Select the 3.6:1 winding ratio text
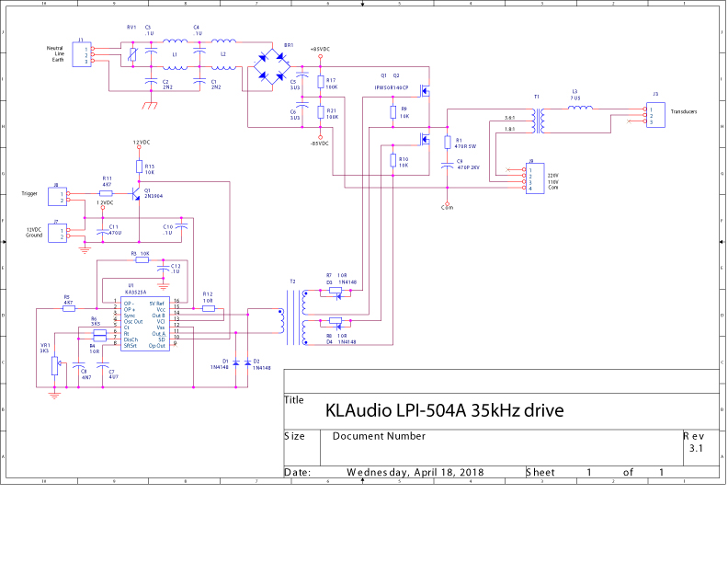The image size is (728, 563). pyautogui.click(x=510, y=118)
